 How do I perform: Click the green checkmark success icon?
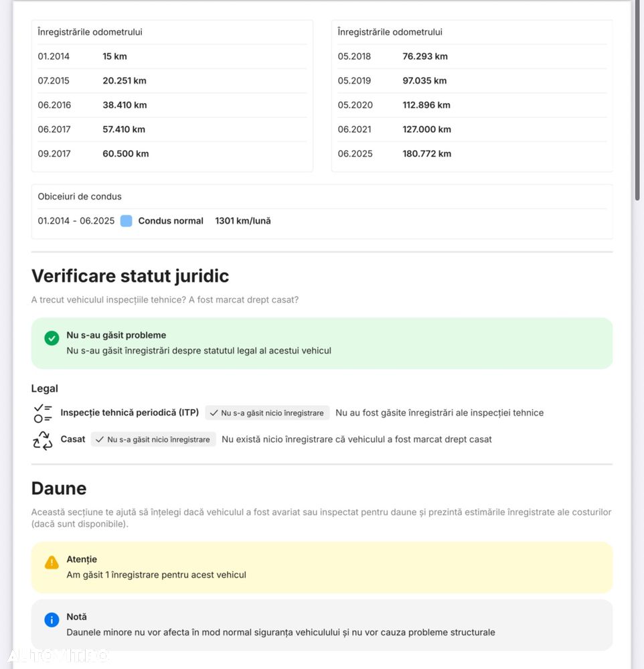52,338
